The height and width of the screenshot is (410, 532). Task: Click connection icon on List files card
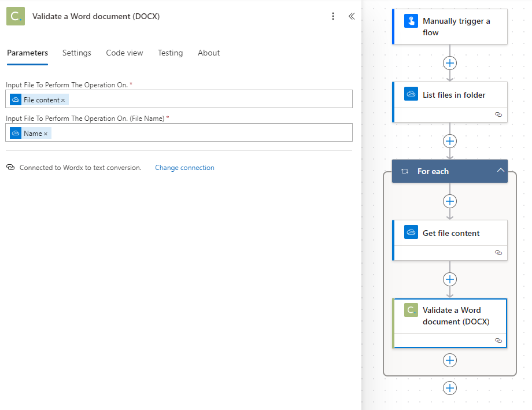(x=498, y=114)
